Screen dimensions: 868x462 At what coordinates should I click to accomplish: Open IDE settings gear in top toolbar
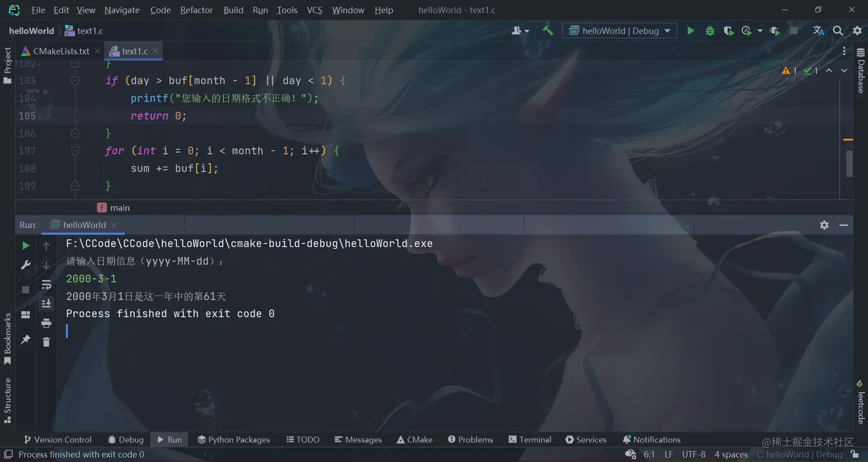pos(856,30)
